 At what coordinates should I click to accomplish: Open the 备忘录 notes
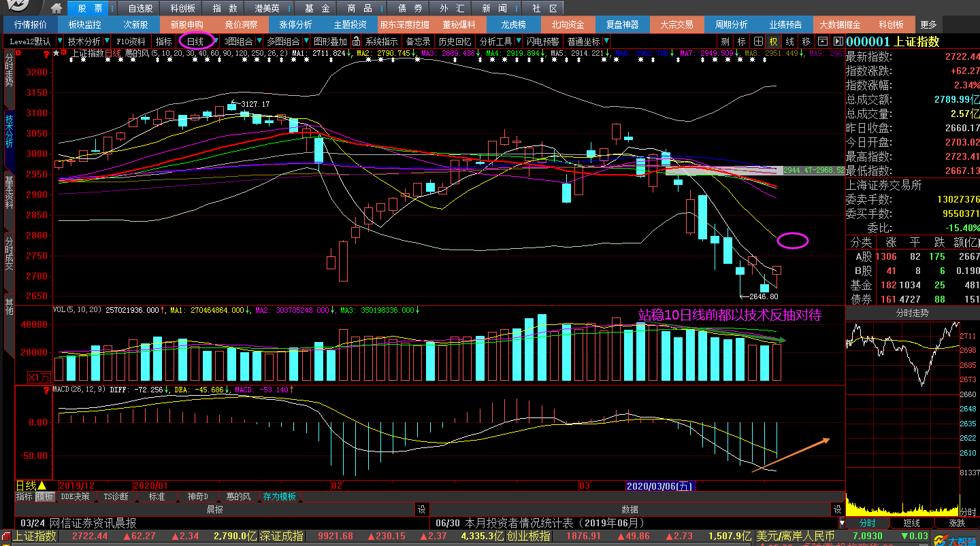(x=418, y=41)
